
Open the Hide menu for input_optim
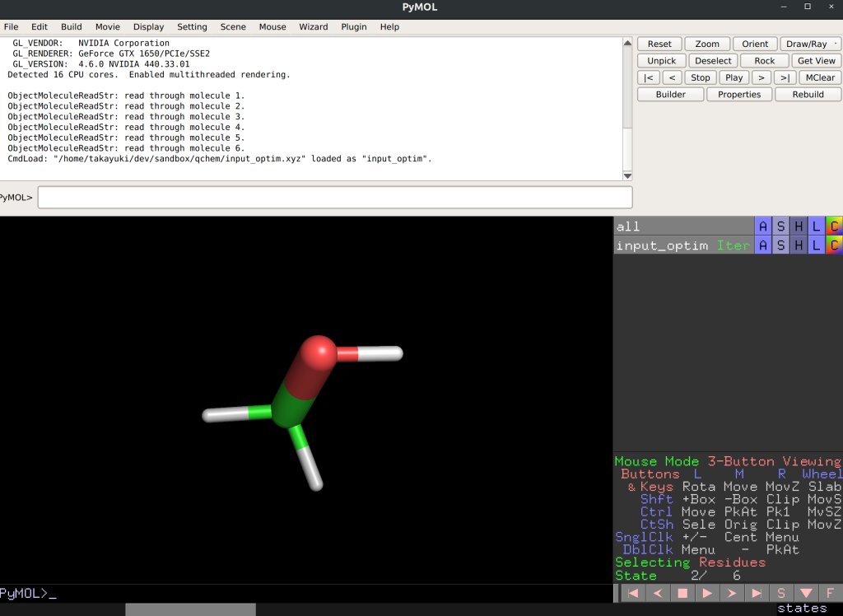point(799,245)
